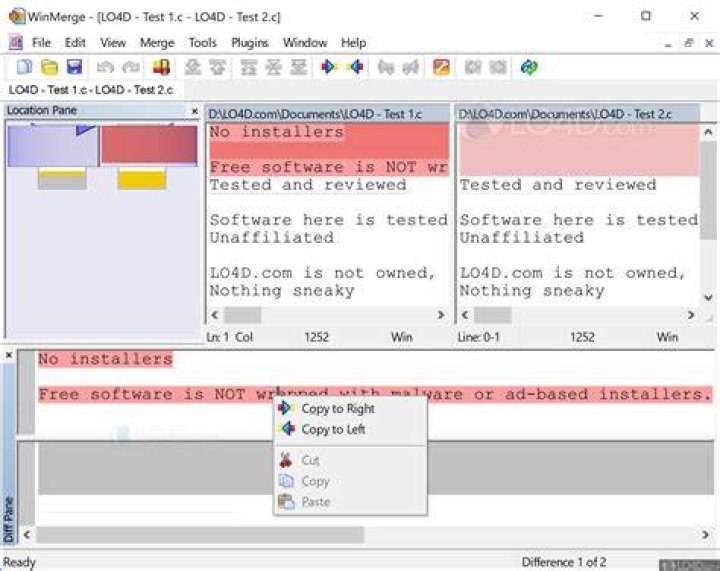Click the New document toolbar icon

pyautogui.click(x=24, y=67)
